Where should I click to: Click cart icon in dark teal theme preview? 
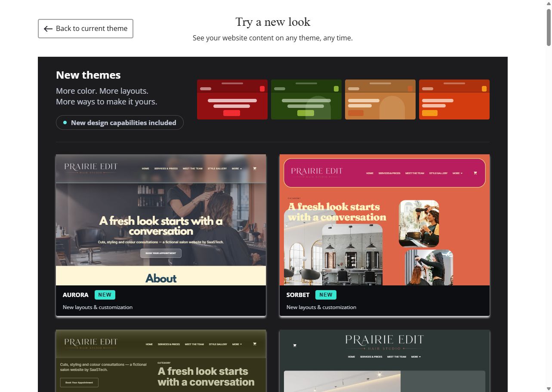tap(295, 345)
